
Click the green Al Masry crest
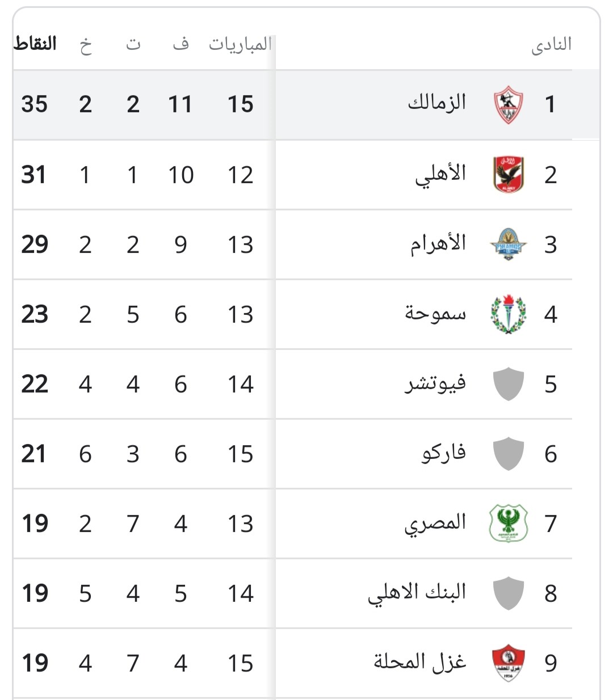coord(508,524)
